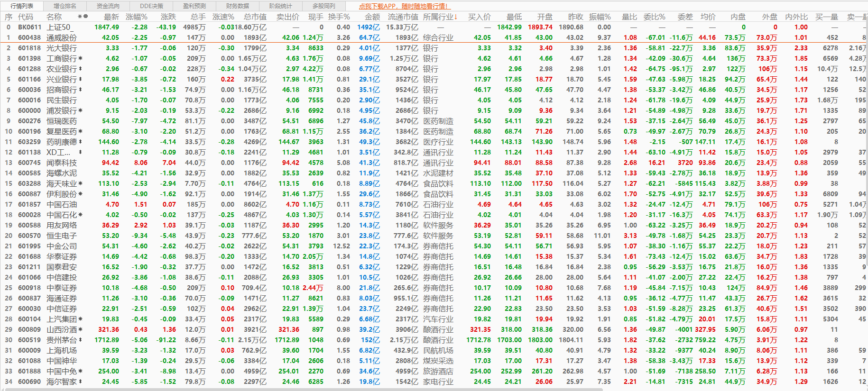The width and height of the screenshot is (868, 391).
Task: Click the marker icon next to 中国中免
Action: [81, 371]
